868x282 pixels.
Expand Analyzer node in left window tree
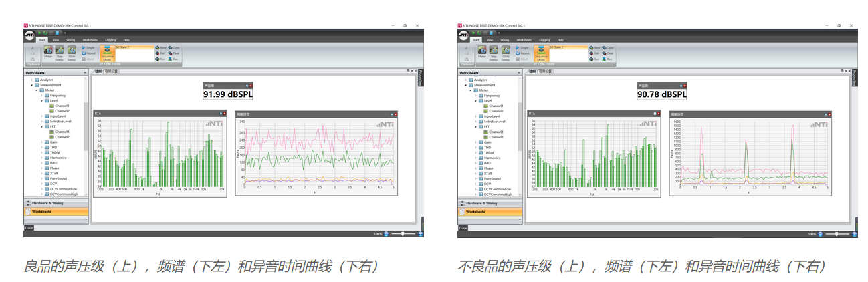pos(32,80)
